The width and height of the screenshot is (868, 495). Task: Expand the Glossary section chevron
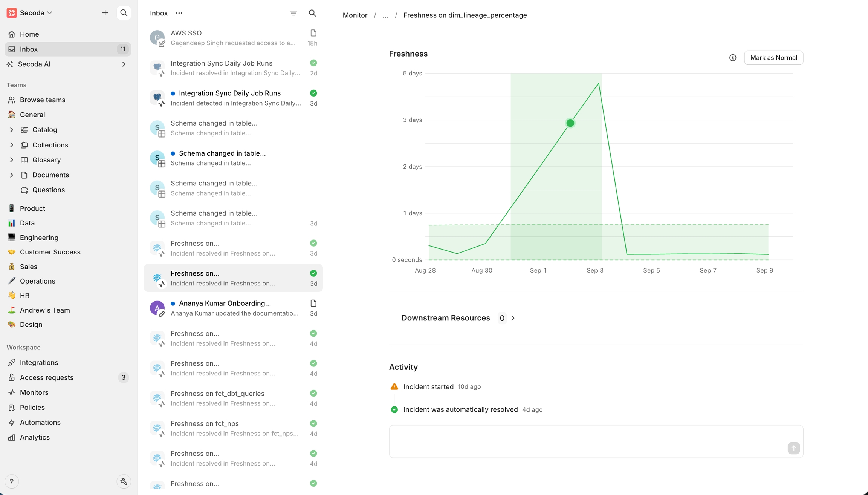click(x=11, y=160)
